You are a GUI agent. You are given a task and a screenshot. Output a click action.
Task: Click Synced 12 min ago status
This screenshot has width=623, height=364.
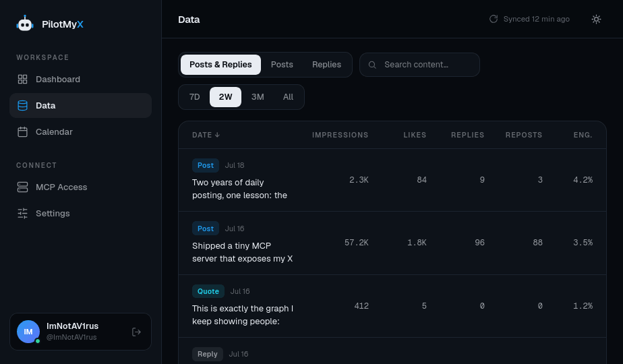click(x=537, y=19)
